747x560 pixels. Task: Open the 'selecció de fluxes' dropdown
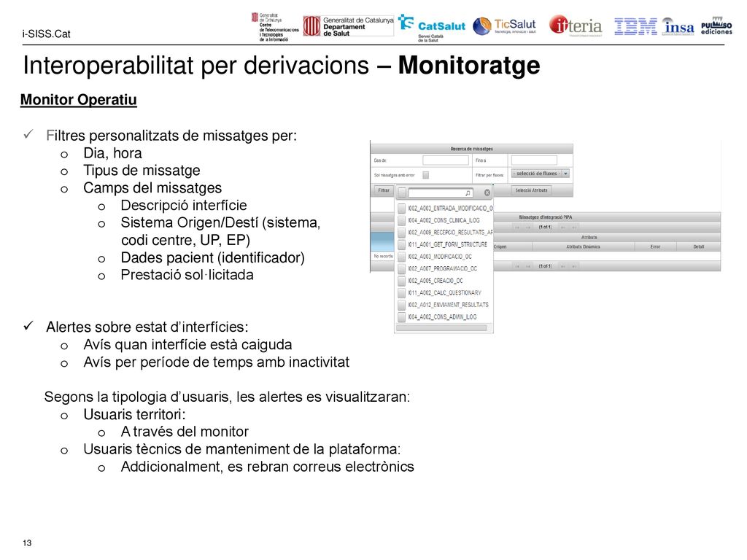(x=541, y=174)
